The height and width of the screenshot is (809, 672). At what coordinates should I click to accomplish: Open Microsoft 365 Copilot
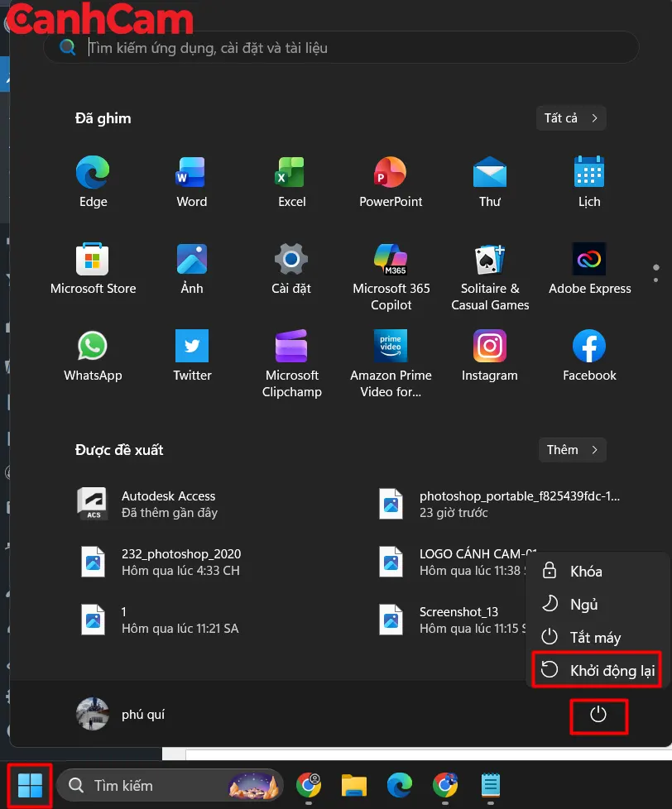390,259
